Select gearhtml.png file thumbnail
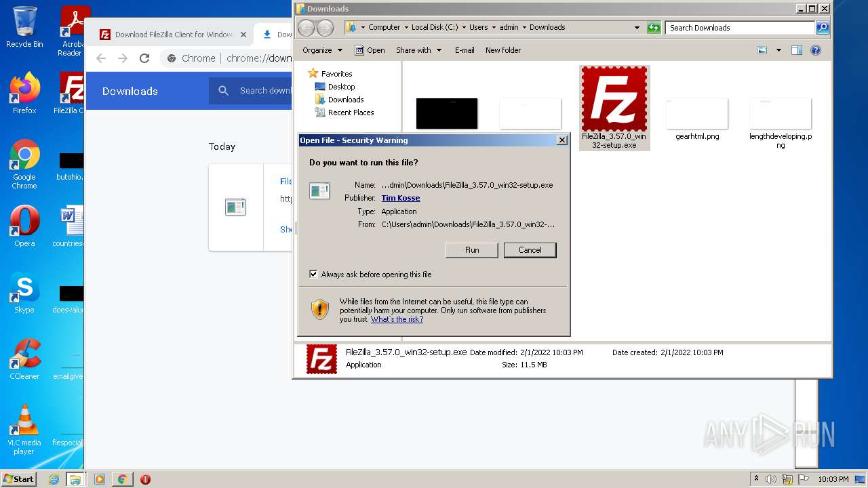This screenshot has height=488, width=868. click(697, 113)
